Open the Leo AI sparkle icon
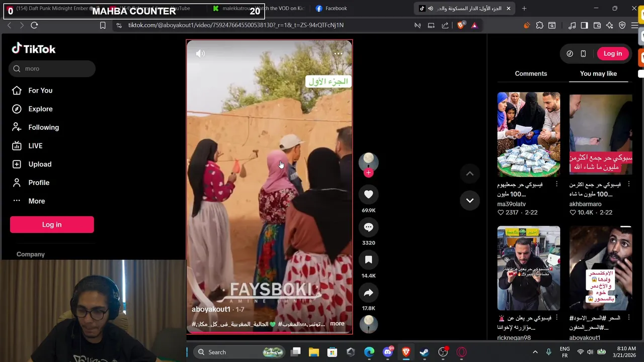 pos(610,25)
